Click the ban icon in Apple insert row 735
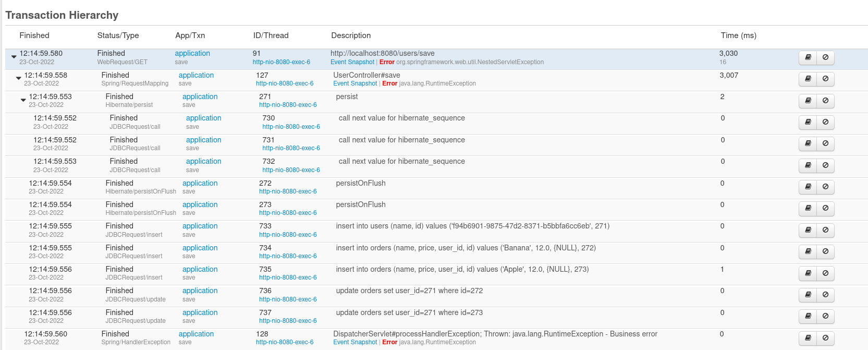Viewport: 868px width, 350px height. 826,273
